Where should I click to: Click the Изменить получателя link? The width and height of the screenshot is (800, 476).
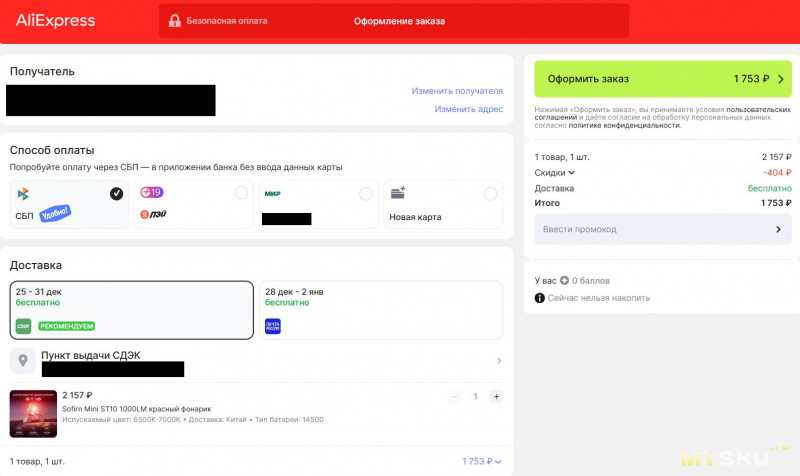(x=456, y=91)
